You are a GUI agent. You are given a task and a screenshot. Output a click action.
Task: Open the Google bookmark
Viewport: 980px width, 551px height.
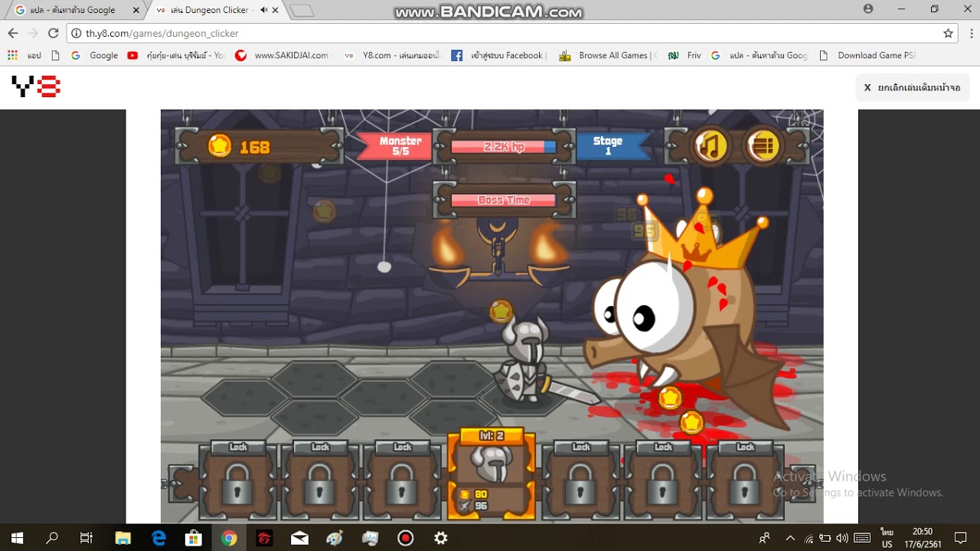[x=94, y=55]
